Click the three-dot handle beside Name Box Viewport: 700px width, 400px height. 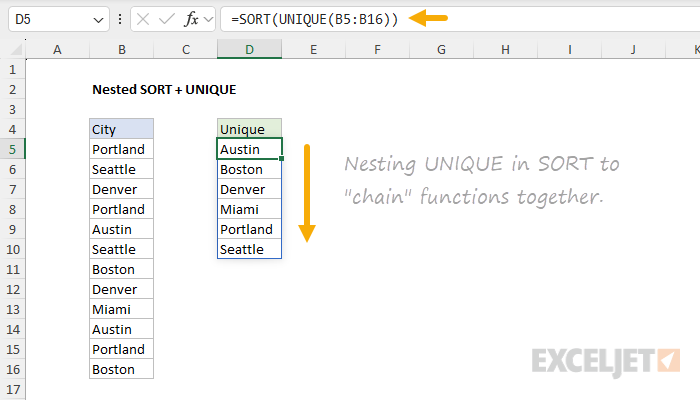120,19
